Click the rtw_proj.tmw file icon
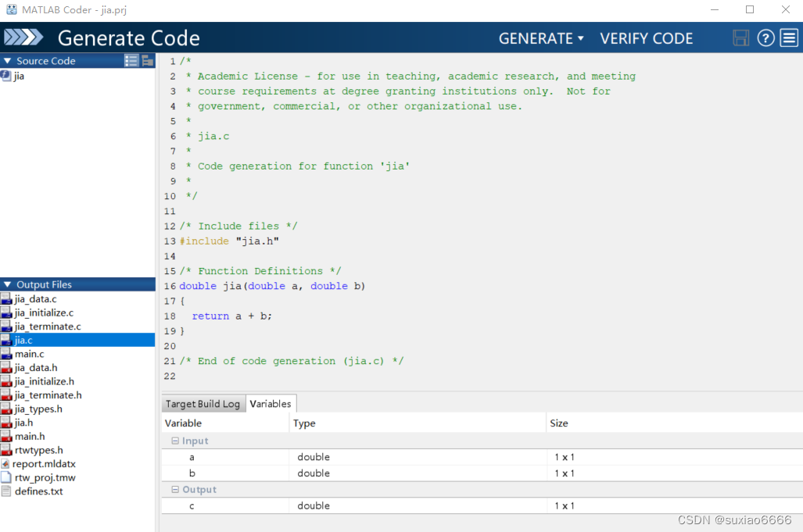 click(x=6, y=478)
